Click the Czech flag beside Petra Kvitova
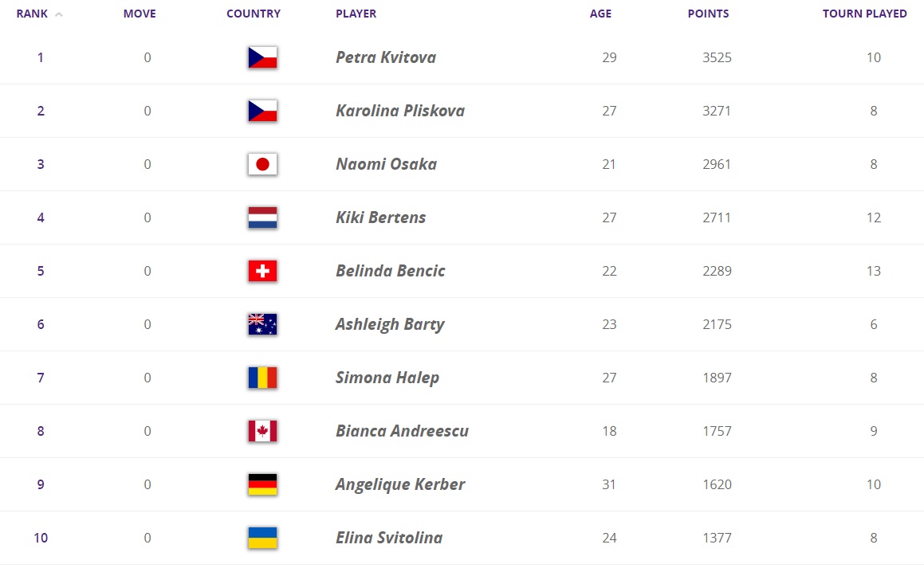The image size is (924, 568). click(x=262, y=57)
